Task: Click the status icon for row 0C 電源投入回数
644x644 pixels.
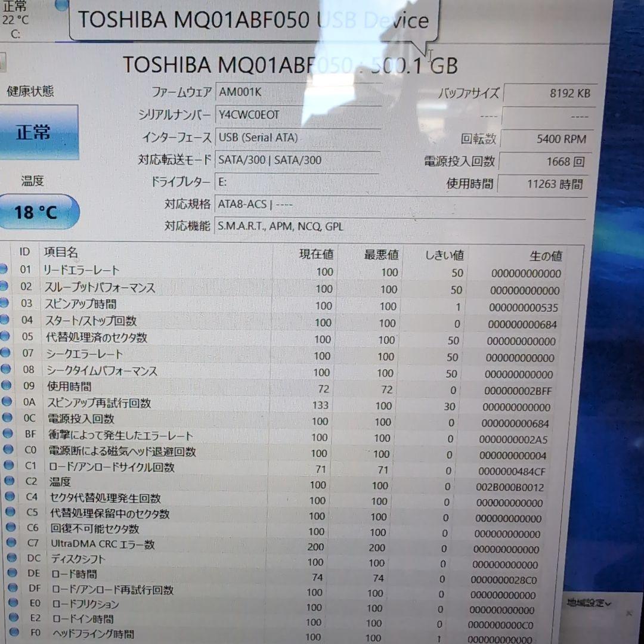Action: (x=7, y=417)
